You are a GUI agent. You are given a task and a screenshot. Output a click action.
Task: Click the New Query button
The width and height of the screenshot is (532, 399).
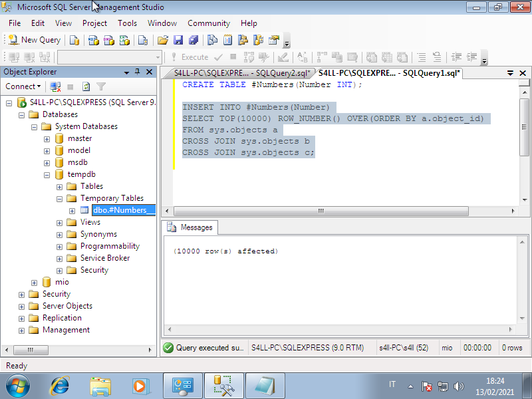click(35, 40)
